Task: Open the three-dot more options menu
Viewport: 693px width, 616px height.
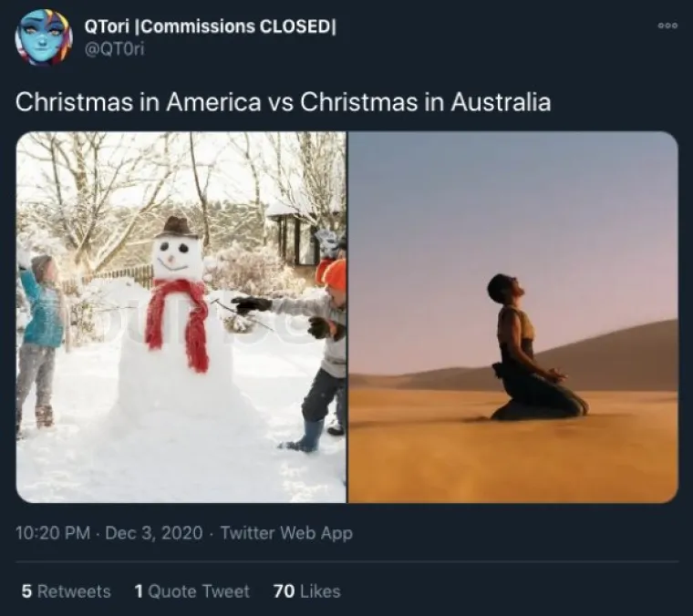Action: pyautogui.click(x=667, y=26)
